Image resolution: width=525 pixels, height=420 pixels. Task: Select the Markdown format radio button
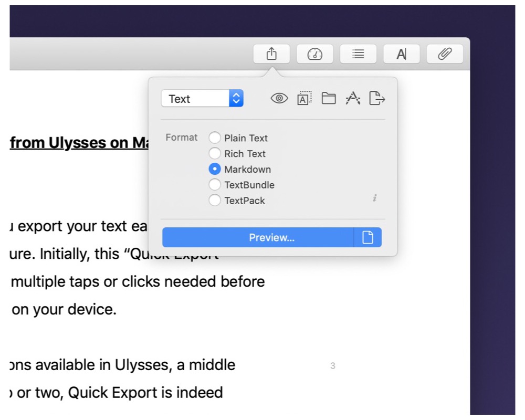point(215,169)
